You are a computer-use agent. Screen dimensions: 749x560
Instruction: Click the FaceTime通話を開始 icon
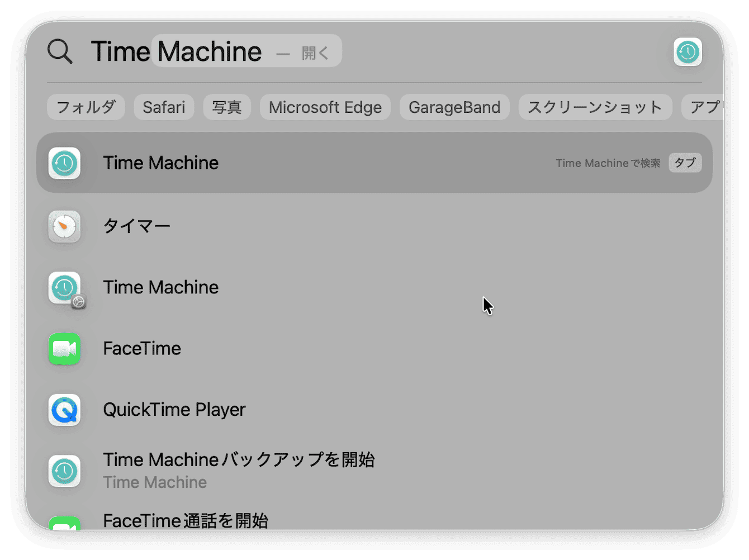pos(64,523)
